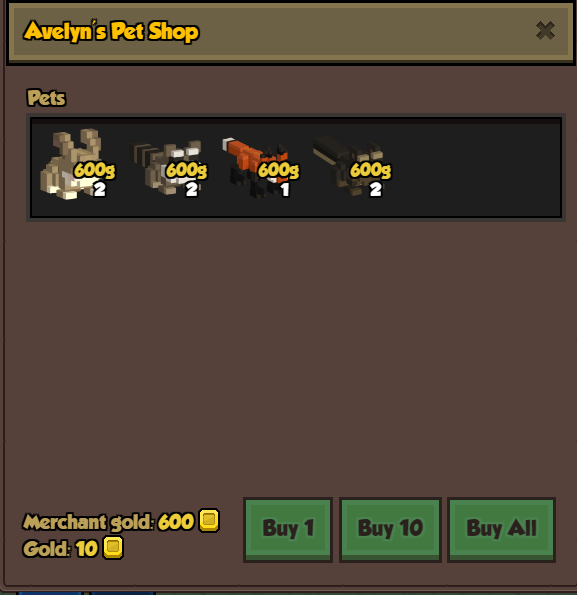
Task: Click the Merchant gold: 600 text
Action: 108,521
